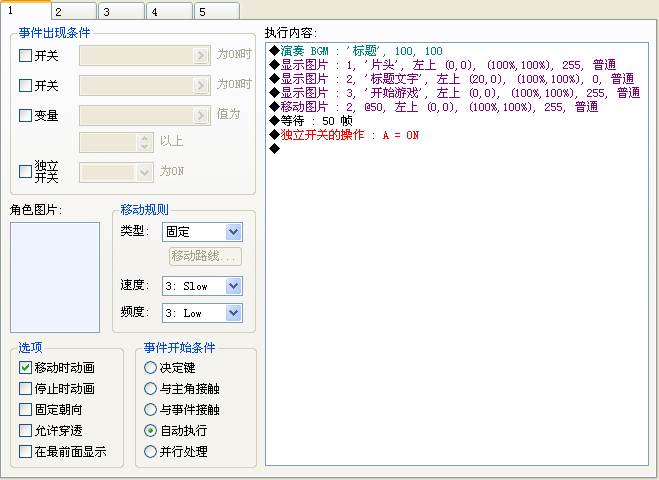The width and height of the screenshot is (659, 480).
Task: Check the 停止时动画 option
Action: tap(25, 388)
